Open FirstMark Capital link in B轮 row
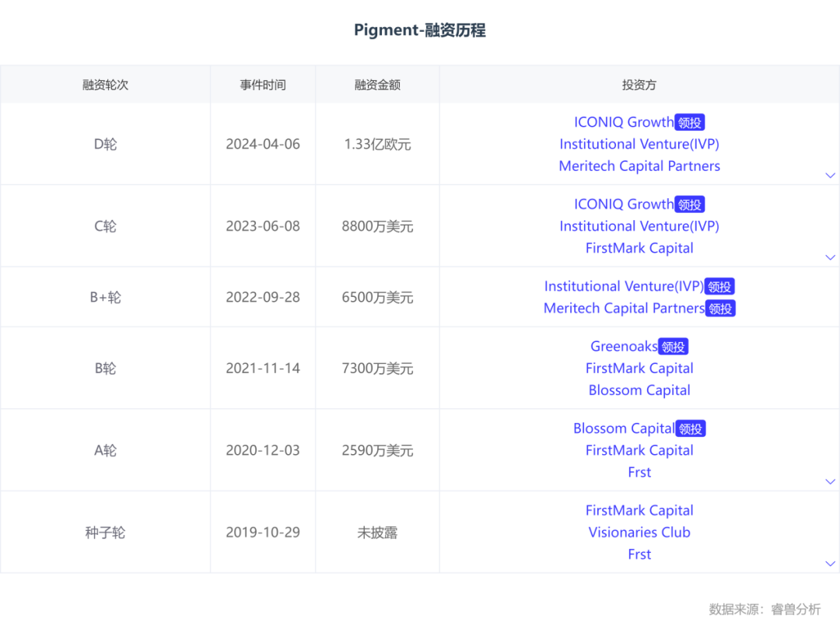This screenshot has height=643, width=840. pos(639,368)
